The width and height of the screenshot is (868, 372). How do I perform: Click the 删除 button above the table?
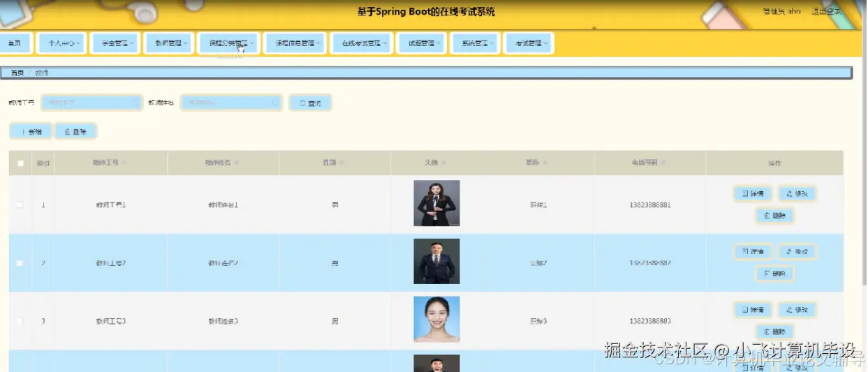75,131
